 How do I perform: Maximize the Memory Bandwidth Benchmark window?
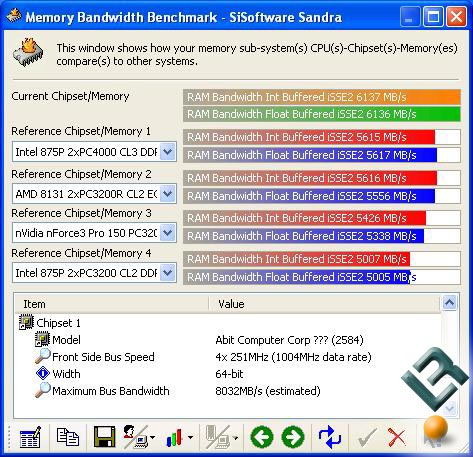(x=433, y=17)
